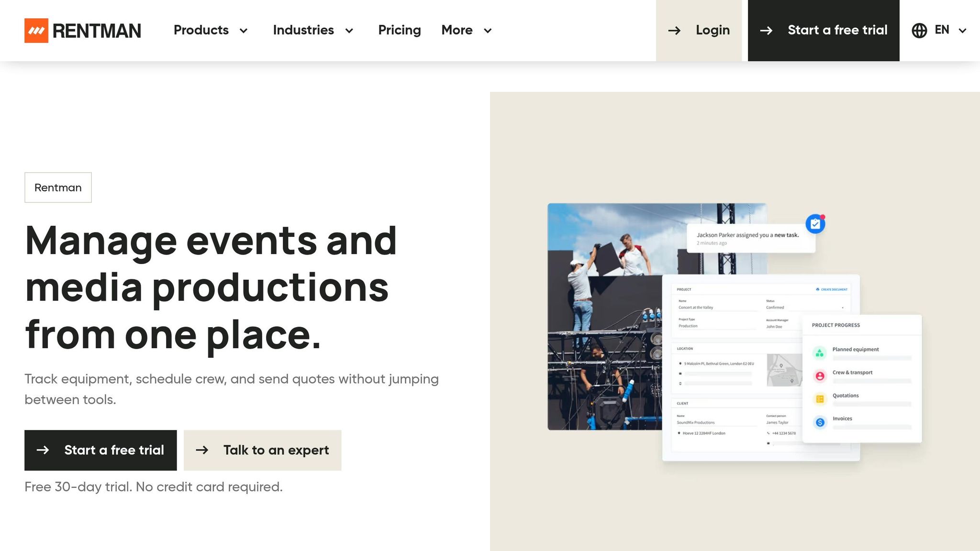Click the orange Rentman logo icon
This screenshot has height=551, width=980.
point(36,31)
